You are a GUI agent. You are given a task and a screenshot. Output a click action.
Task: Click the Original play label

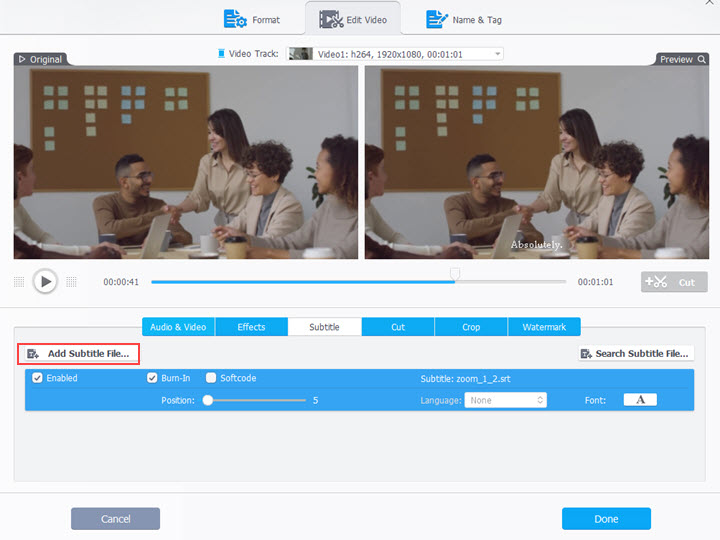[40, 59]
